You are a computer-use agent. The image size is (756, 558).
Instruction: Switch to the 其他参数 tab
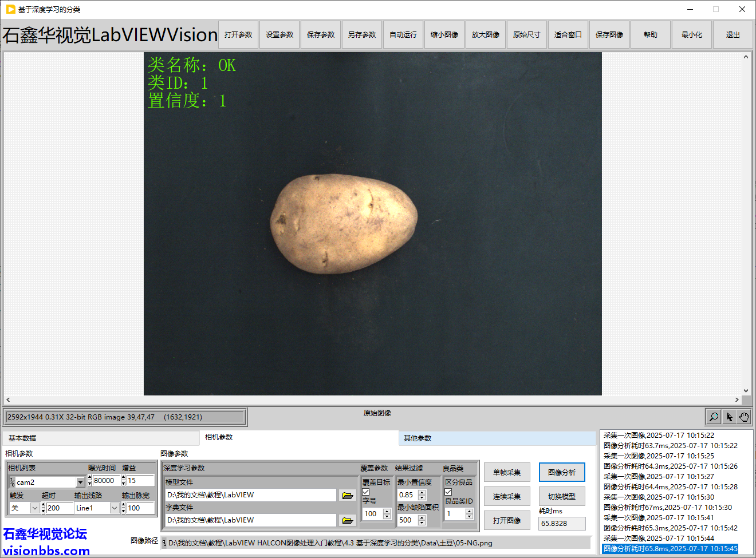coord(418,438)
